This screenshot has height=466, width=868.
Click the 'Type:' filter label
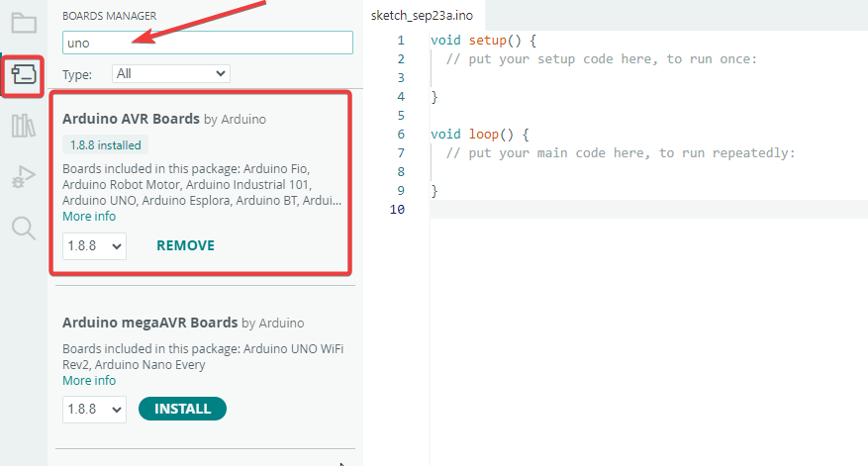pos(77,75)
